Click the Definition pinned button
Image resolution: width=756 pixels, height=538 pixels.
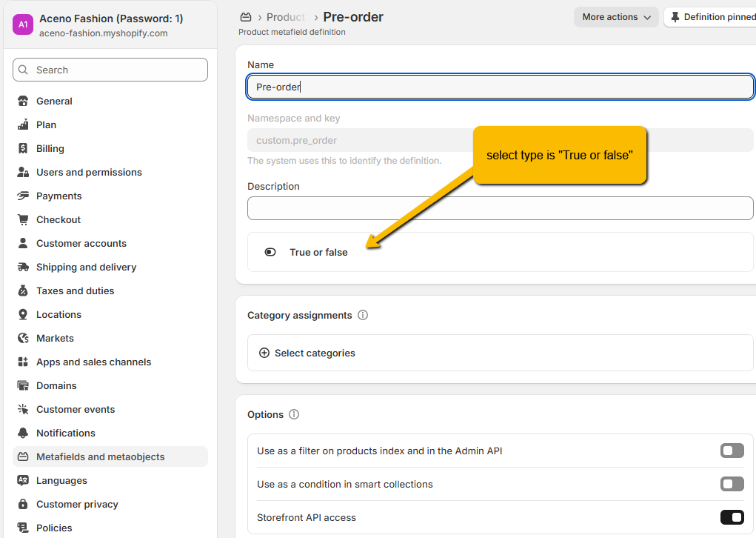pyautogui.click(x=712, y=17)
